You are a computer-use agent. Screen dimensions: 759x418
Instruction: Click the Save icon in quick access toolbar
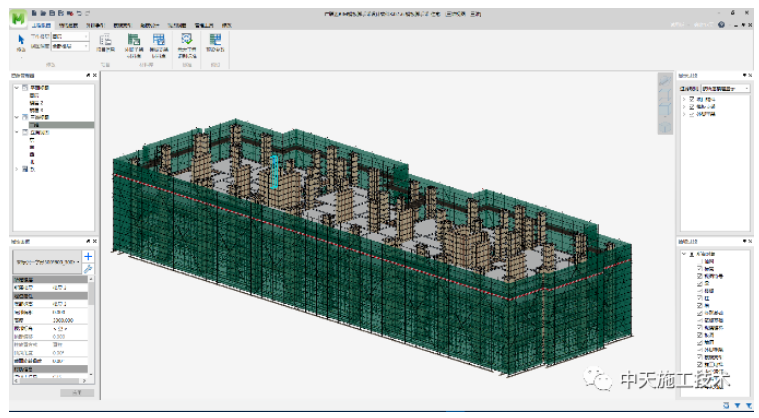click(52, 14)
